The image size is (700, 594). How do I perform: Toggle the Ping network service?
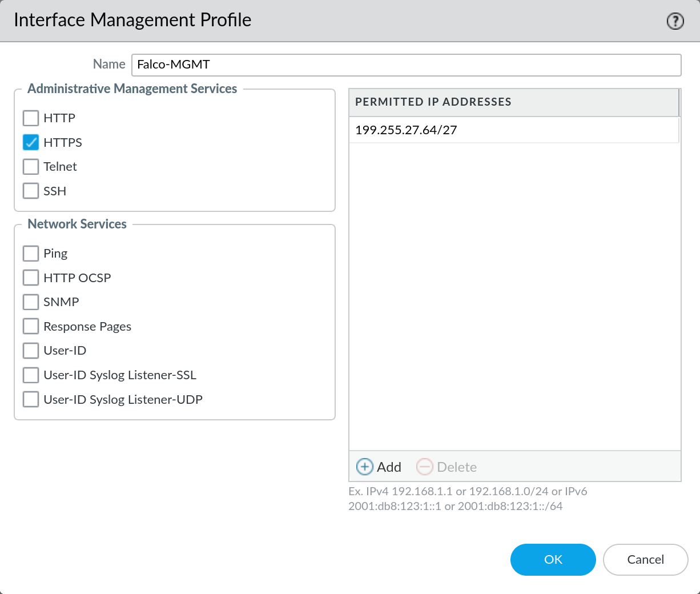[x=31, y=253]
